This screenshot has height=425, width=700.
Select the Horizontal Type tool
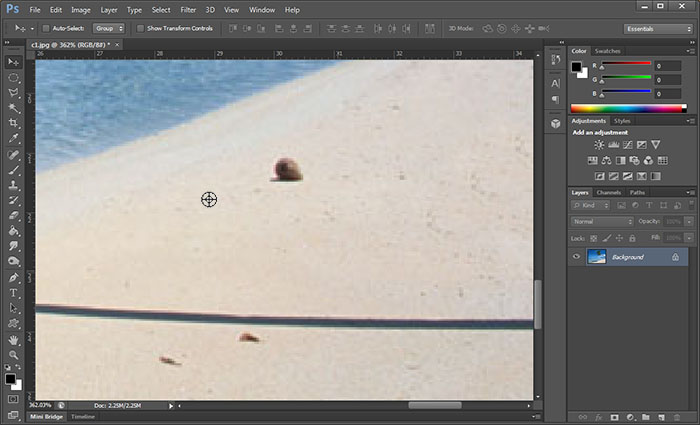coord(14,294)
